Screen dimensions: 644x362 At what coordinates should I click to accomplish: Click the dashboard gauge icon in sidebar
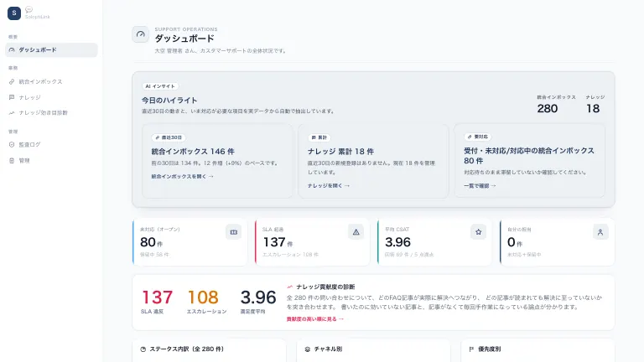tap(12, 50)
